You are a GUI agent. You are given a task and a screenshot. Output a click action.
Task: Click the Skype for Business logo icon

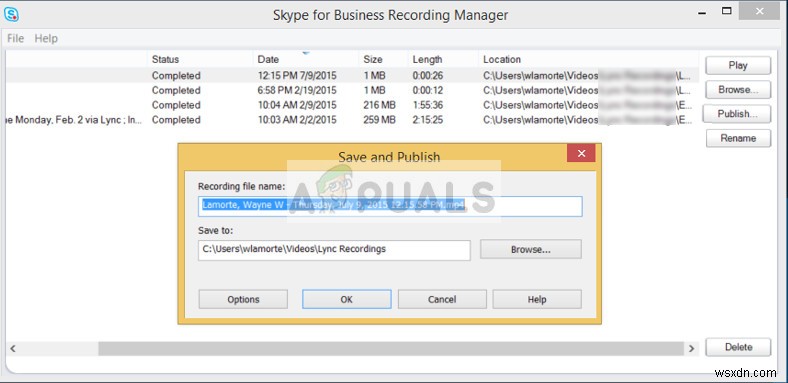(x=11, y=14)
